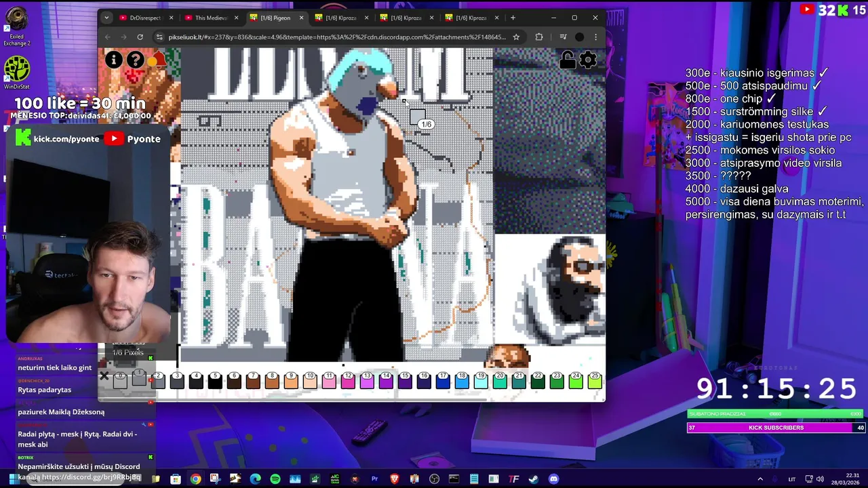Select palette color 14 (purple)
This screenshot has height=488, width=868.
tap(386, 381)
